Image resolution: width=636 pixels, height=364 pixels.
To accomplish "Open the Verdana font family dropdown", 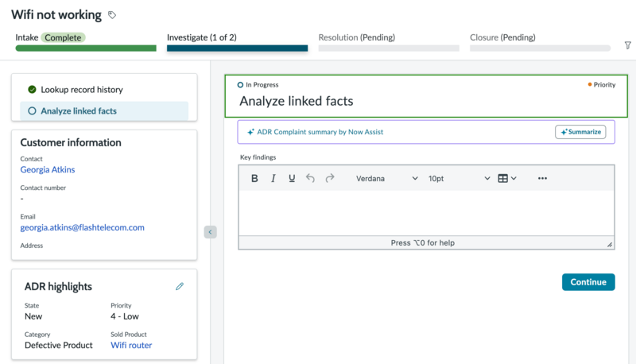I will 386,178.
